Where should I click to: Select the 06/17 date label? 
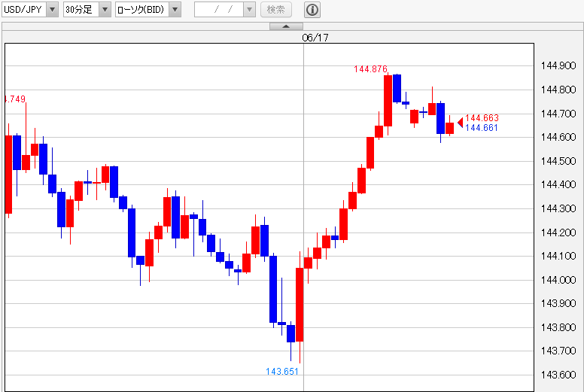tap(315, 38)
